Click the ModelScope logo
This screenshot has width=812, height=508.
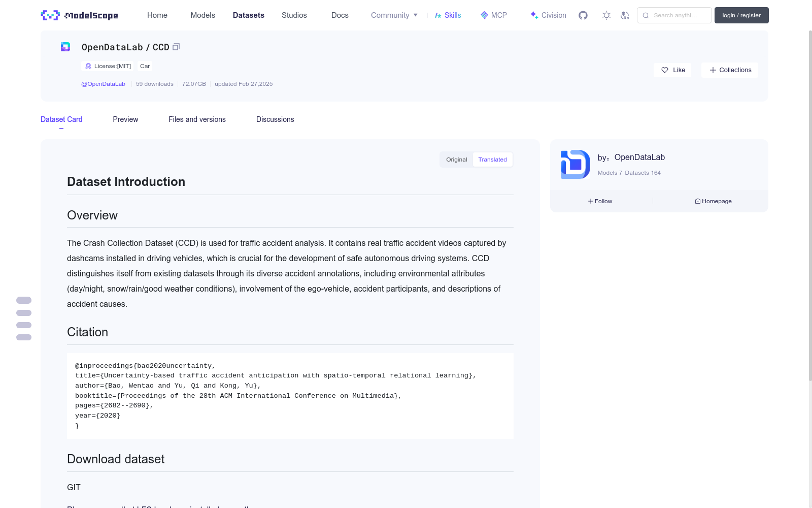(79, 15)
